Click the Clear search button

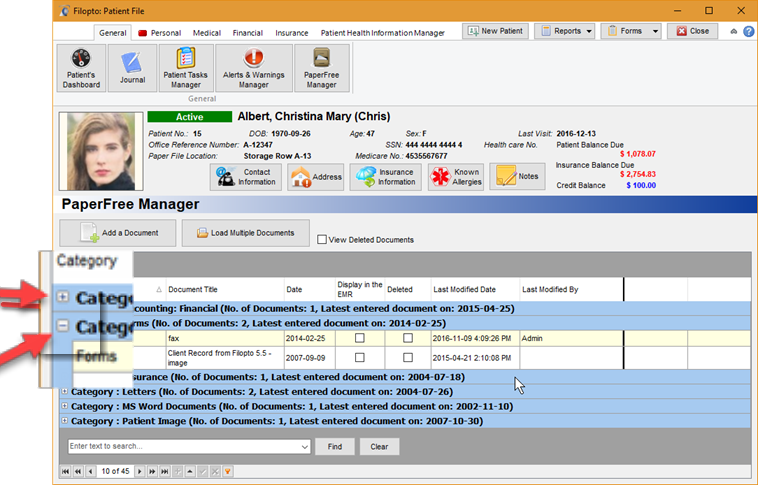click(379, 447)
